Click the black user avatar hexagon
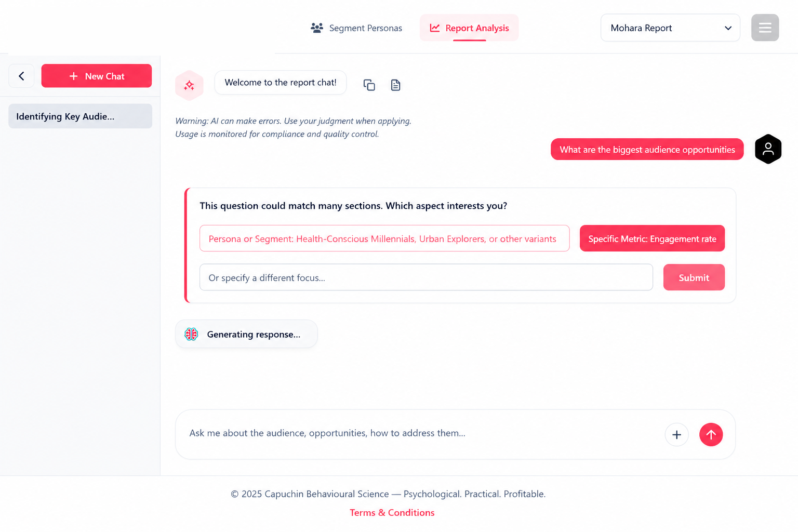Image resolution: width=798 pixels, height=532 pixels. [768, 149]
